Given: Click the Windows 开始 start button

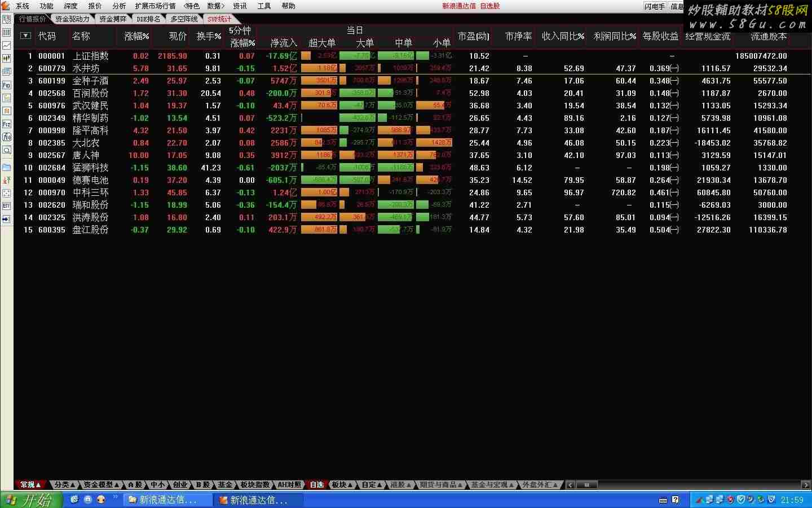Looking at the screenshot, I should (x=31, y=500).
